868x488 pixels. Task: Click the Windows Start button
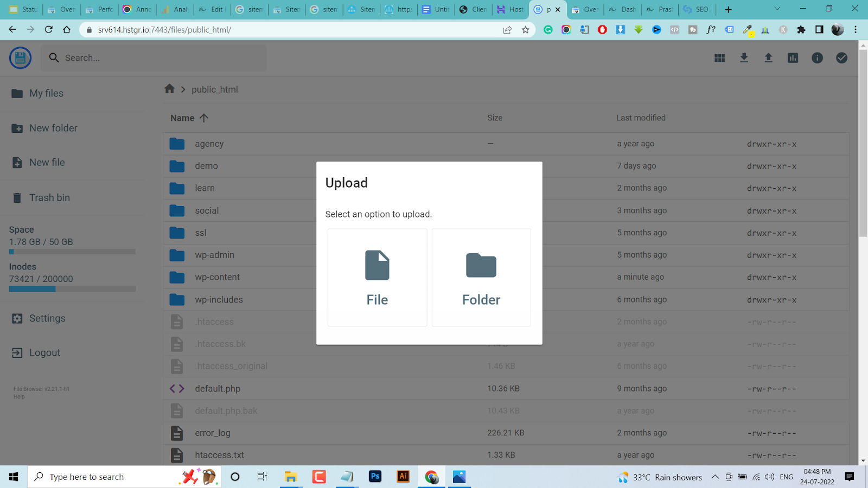[x=14, y=477]
